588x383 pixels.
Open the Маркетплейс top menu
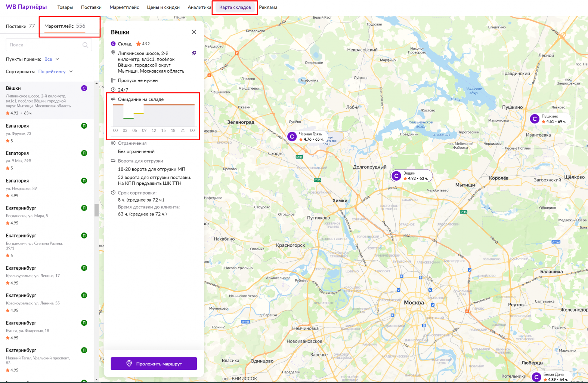click(124, 7)
